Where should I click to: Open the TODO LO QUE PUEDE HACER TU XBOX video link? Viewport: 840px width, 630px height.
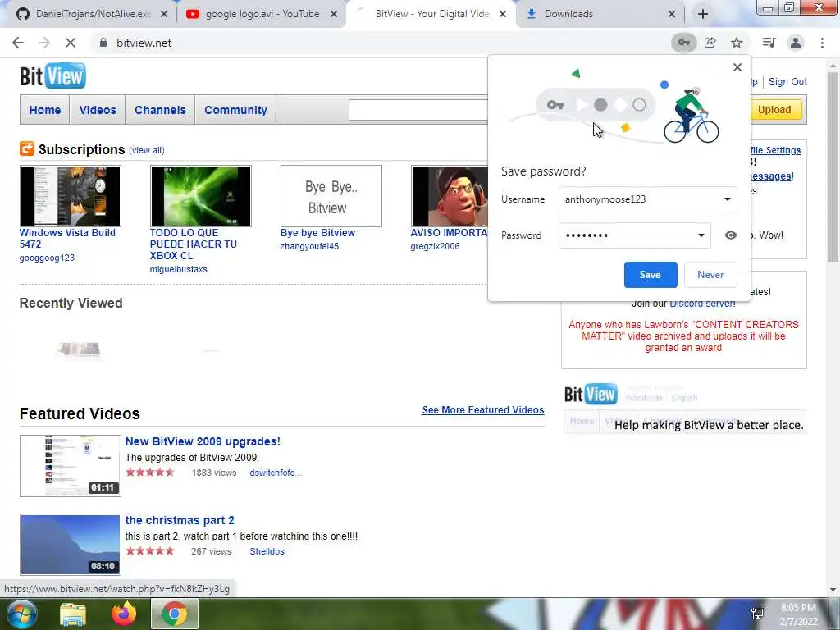coord(194,244)
